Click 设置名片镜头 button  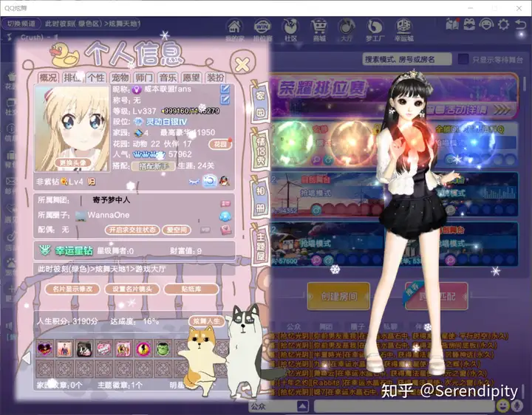tap(132, 289)
